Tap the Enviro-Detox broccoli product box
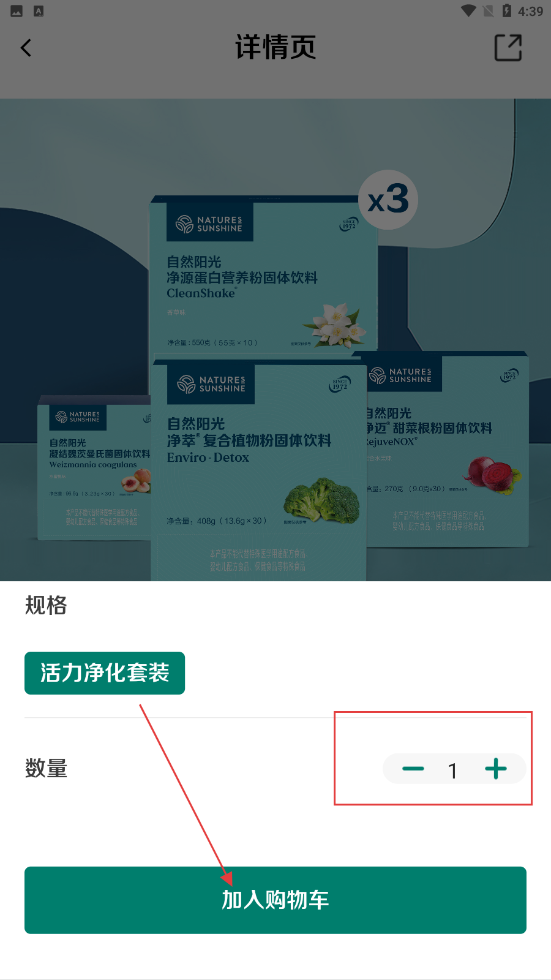Image resolution: width=551 pixels, height=980 pixels. (x=258, y=469)
